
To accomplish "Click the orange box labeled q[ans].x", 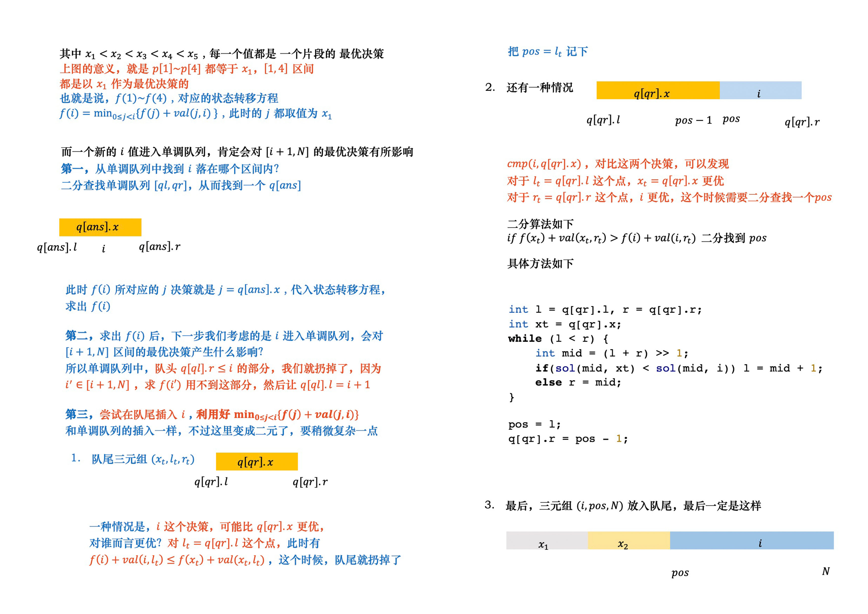I will (x=100, y=227).
